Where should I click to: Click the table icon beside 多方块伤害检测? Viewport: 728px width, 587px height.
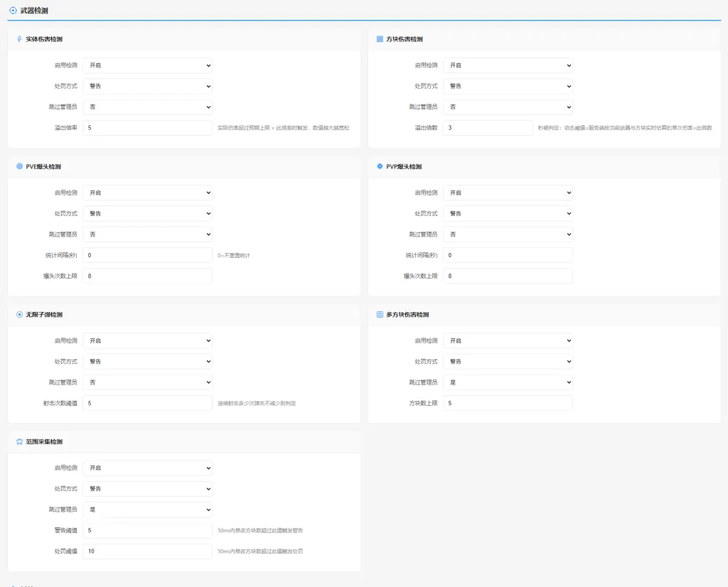(x=380, y=314)
